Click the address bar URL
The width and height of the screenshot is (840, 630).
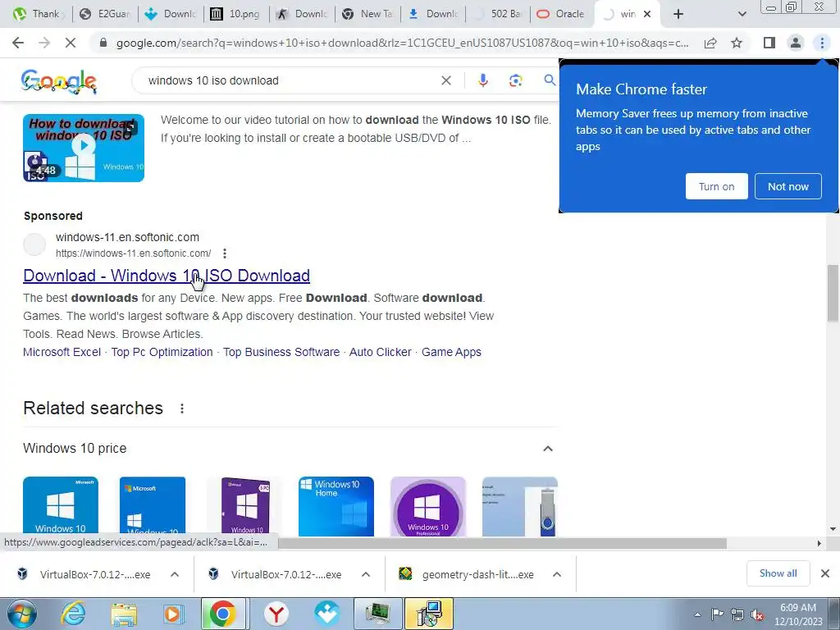(x=402, y=43)
